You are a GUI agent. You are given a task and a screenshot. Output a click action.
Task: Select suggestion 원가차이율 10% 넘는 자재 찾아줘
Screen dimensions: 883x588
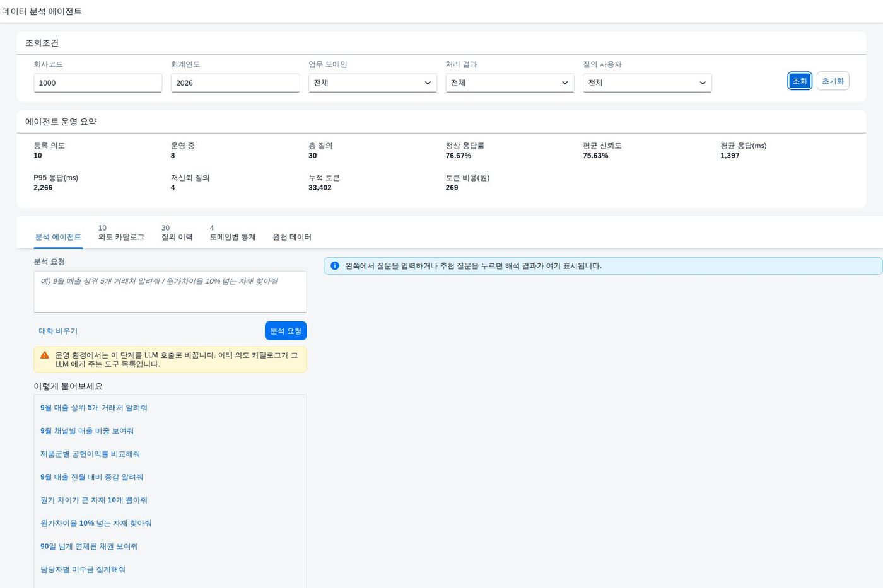[96, 523]
